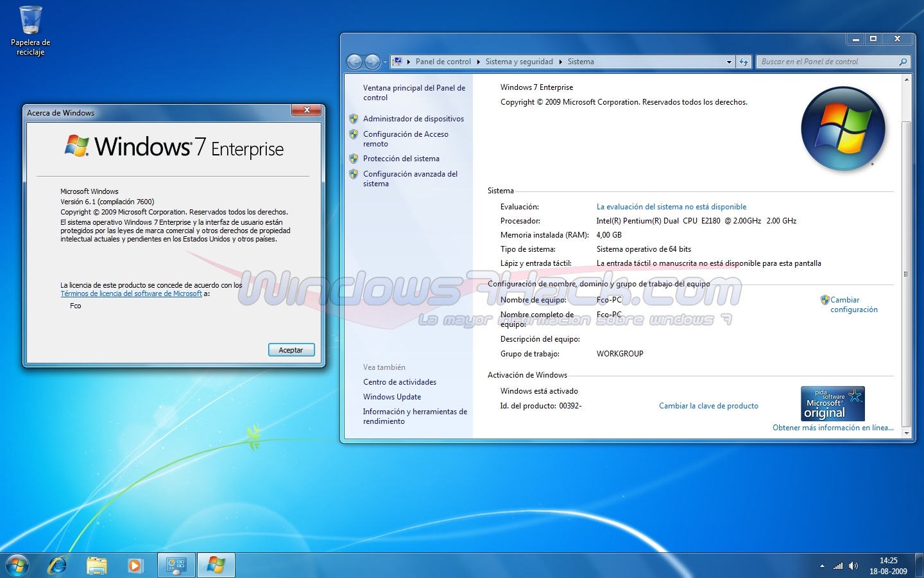Image resolution: width=924 pixels, height=578 pixels.
Task: Open Ventana principal del Panel de control
Action: [414, 92]
